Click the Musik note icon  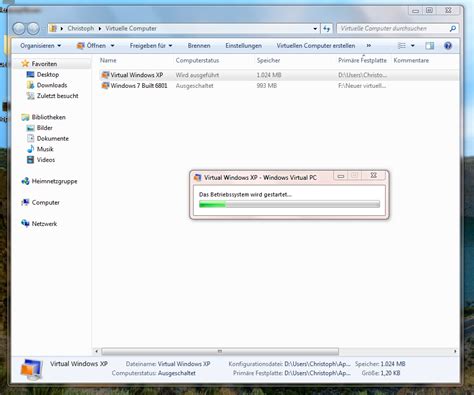pos(30,149)
